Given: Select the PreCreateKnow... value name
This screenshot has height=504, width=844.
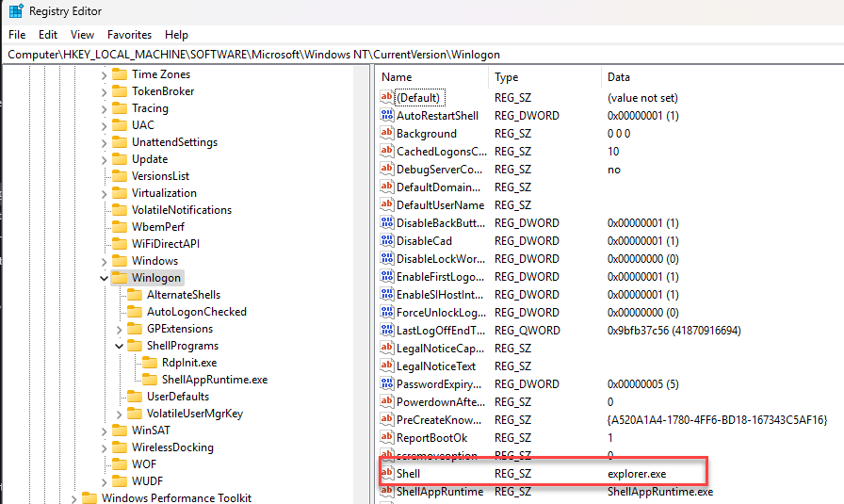Looking at the screenshot, I should [x=439, y=420].
